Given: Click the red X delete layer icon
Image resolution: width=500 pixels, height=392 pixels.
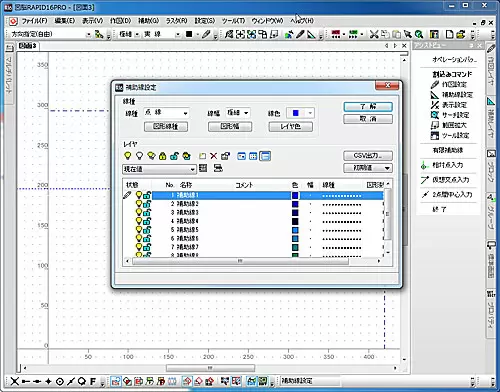Looking at the screenshot, I should point(214,156).
